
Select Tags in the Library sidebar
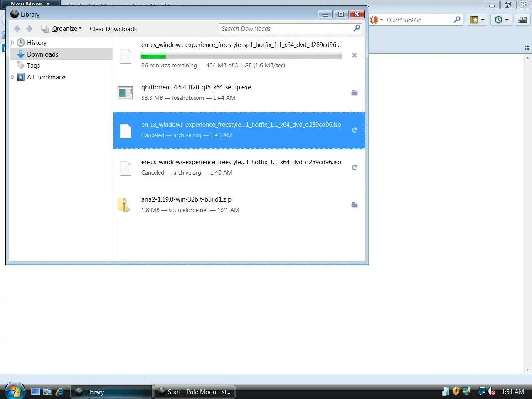point(33,66)
